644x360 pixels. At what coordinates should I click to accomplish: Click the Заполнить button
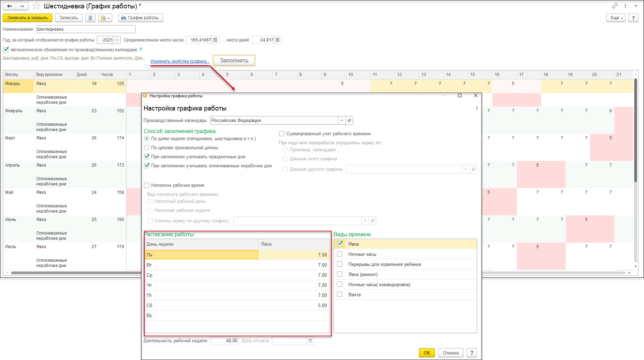click(x=234, y=61)
